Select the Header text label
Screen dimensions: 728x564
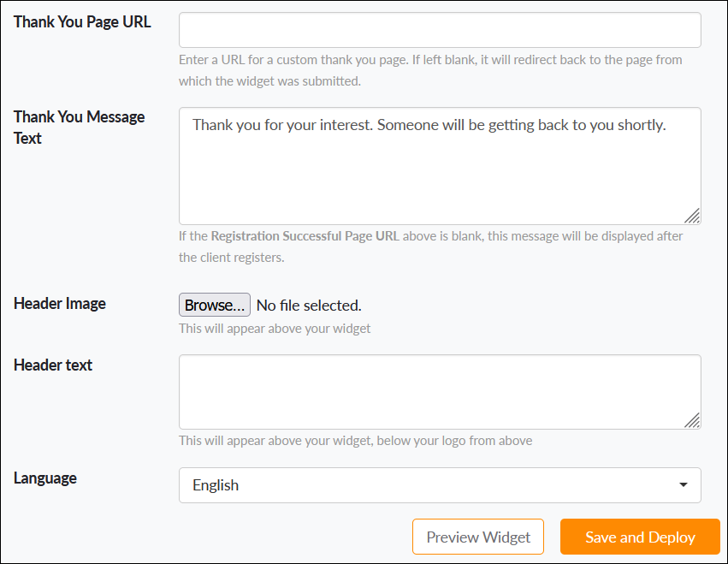(52, 365)
